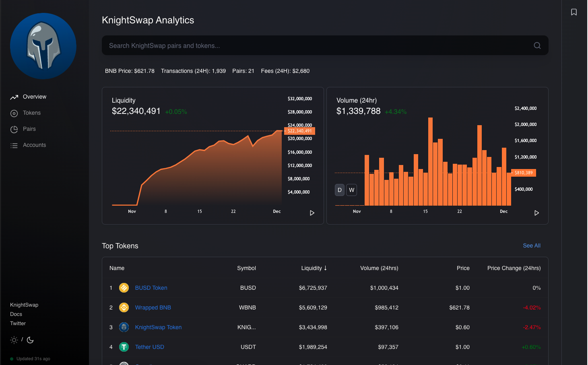Click the USDT symbol cell

248,347
